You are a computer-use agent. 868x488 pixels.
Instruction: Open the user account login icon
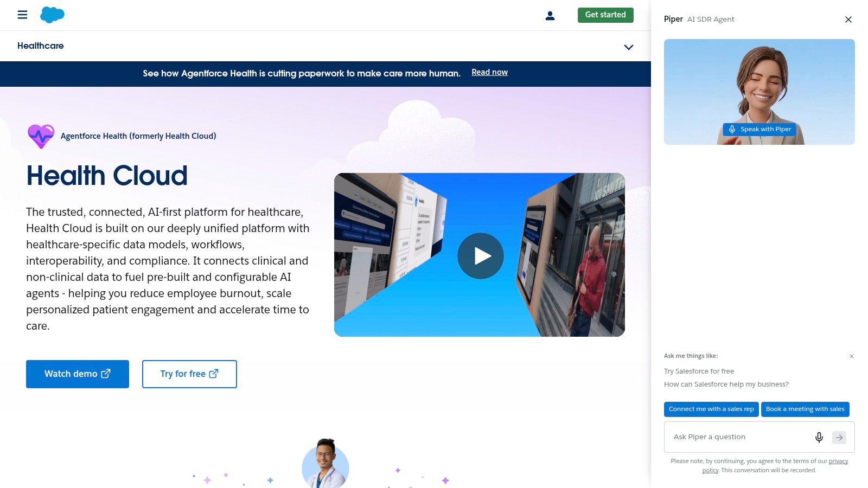550,16
